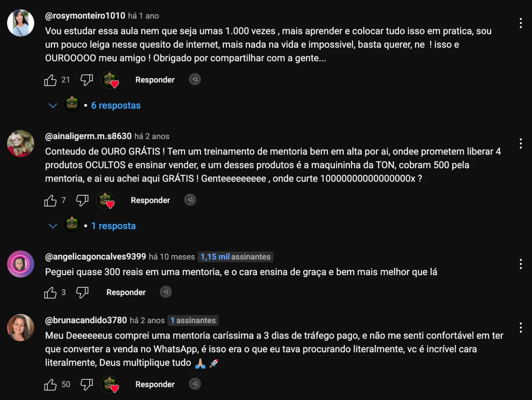Open @brunacandido3780's profile avatar
532x400 pixels.
click(21, 328)
